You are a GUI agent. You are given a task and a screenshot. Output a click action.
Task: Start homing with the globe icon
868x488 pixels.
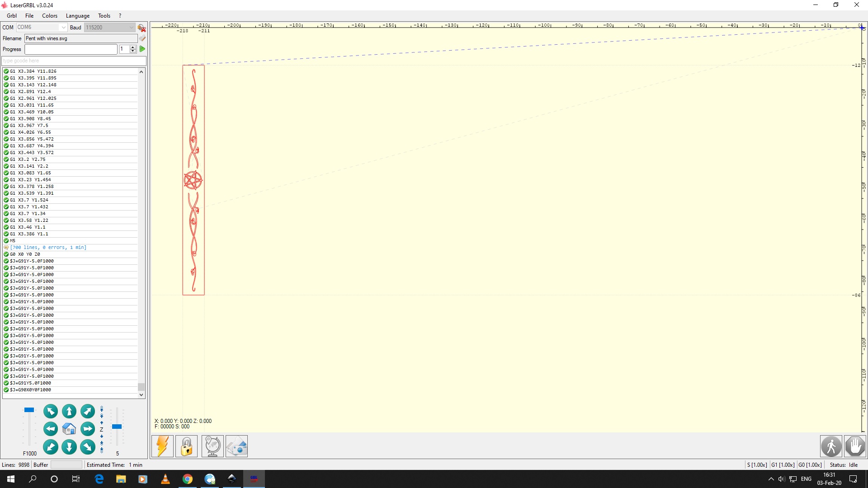tap(212, 446)
